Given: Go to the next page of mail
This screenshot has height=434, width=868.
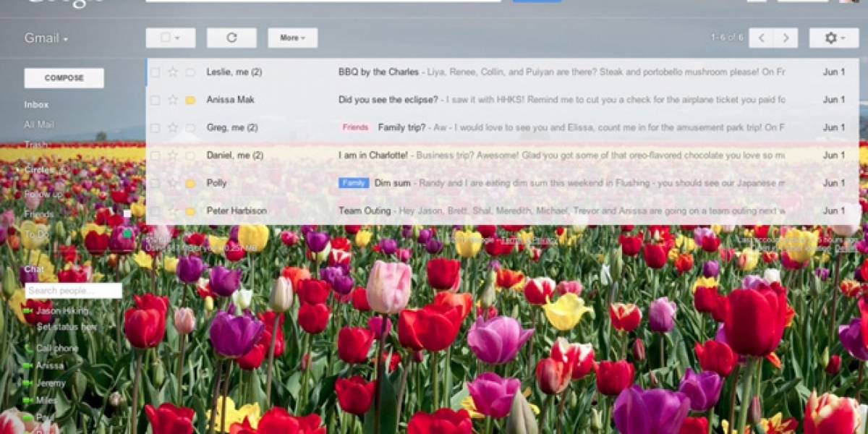Looking at the screenshot, I should click(786, 38).
